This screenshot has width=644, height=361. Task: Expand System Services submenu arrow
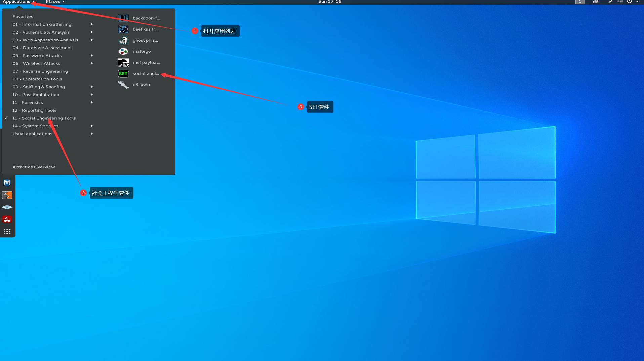92,126
